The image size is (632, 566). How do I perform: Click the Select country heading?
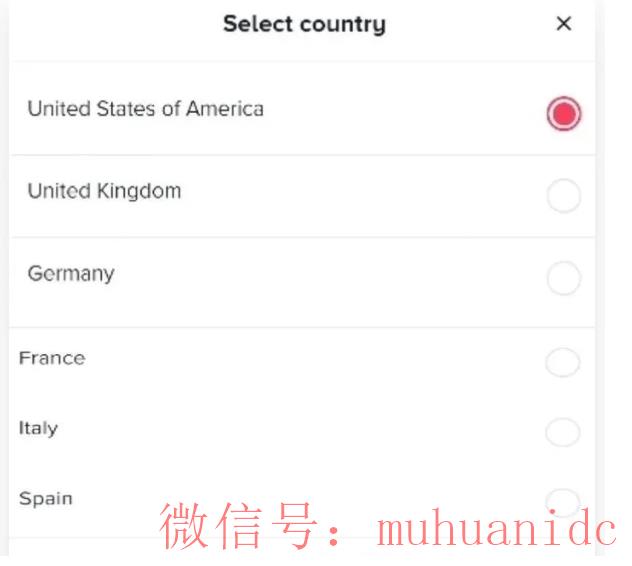click(304, 24)
